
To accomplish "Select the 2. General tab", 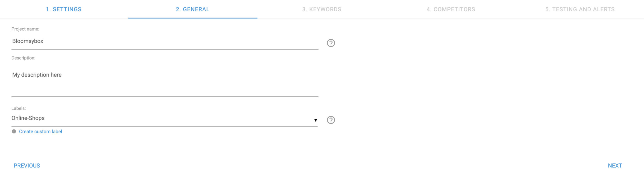I will tap(193, 9).
